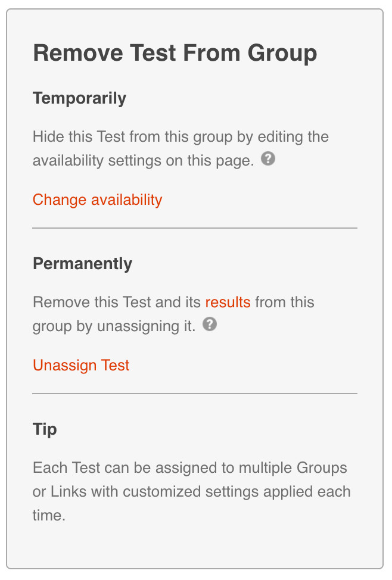This screenshot has width=392, height=580.
Task: Click the Tip section heading
Action: coord(45,429)
